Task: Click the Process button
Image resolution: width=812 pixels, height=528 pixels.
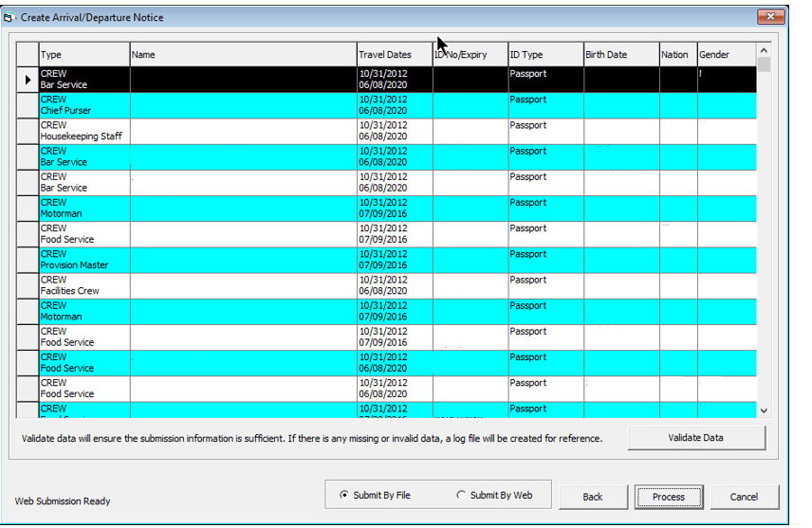Action: coord(669,497)
